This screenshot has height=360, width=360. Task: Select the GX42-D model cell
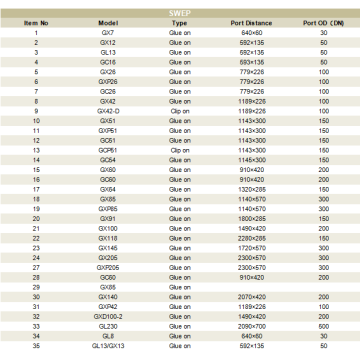point(108,111)
